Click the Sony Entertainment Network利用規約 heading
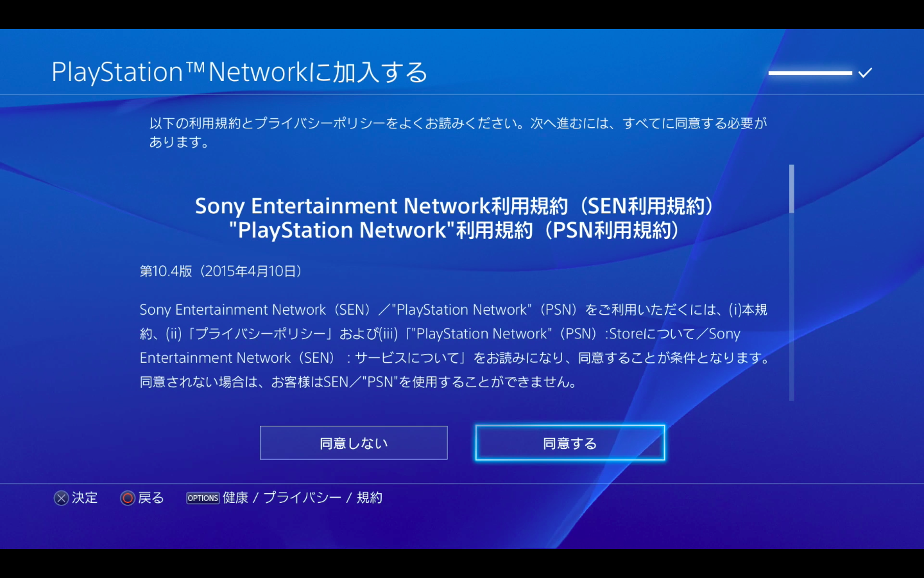 pyautogui.click(x=454, y=206)
